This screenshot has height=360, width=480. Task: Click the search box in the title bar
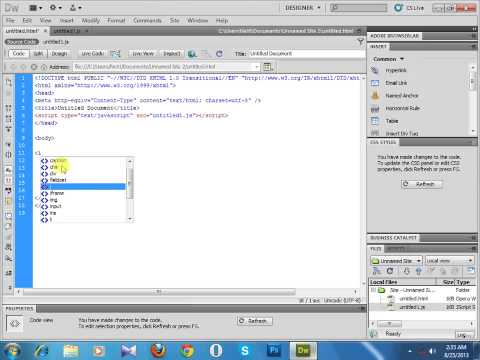358,8
